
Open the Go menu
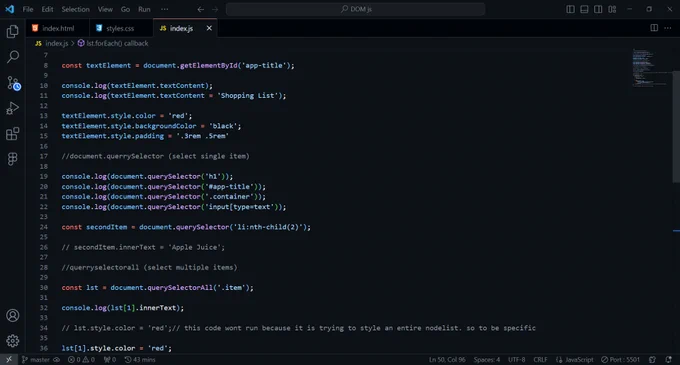(125, 9)
